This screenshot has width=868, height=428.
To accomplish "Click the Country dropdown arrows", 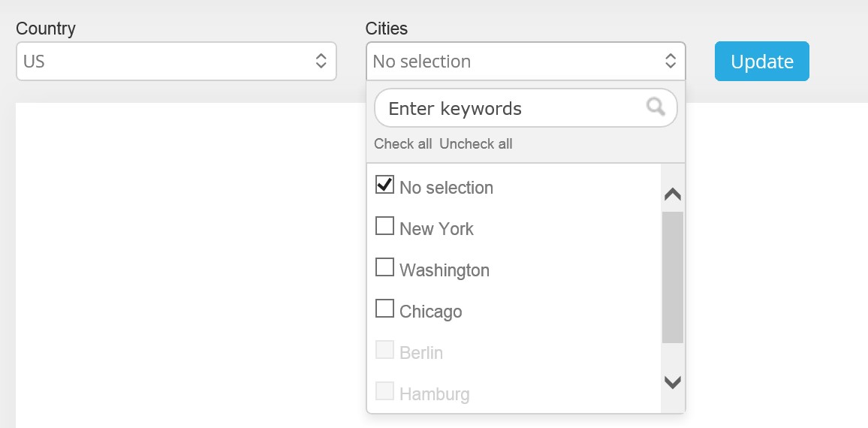I will (x=321, y=62).
